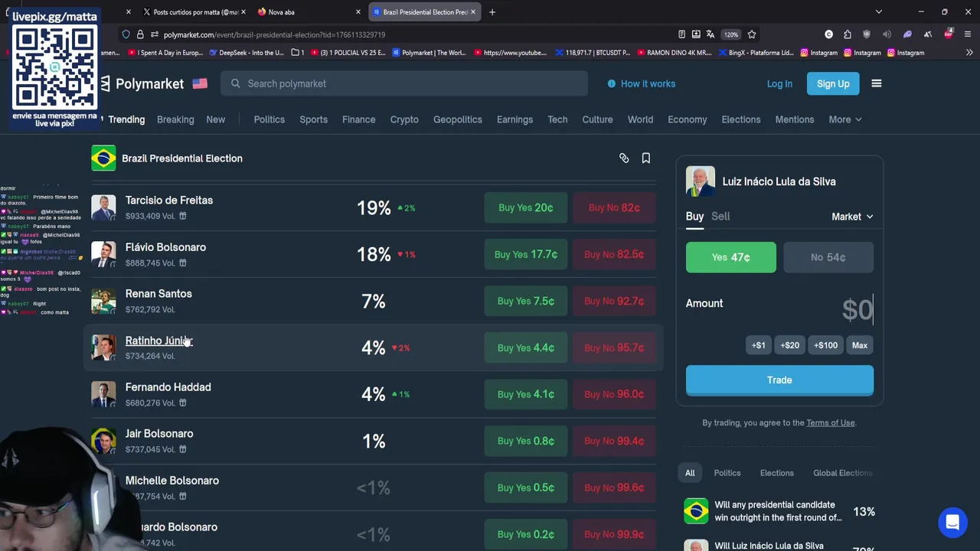Click the gift icon under Flávio Bolsonaro
980x551 pixels.
pos(182,262)
